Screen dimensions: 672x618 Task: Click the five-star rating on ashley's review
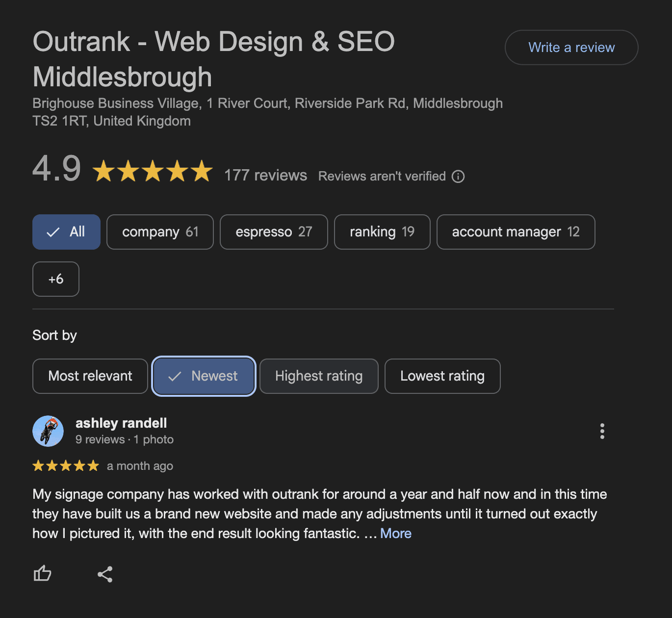point(66,466)
